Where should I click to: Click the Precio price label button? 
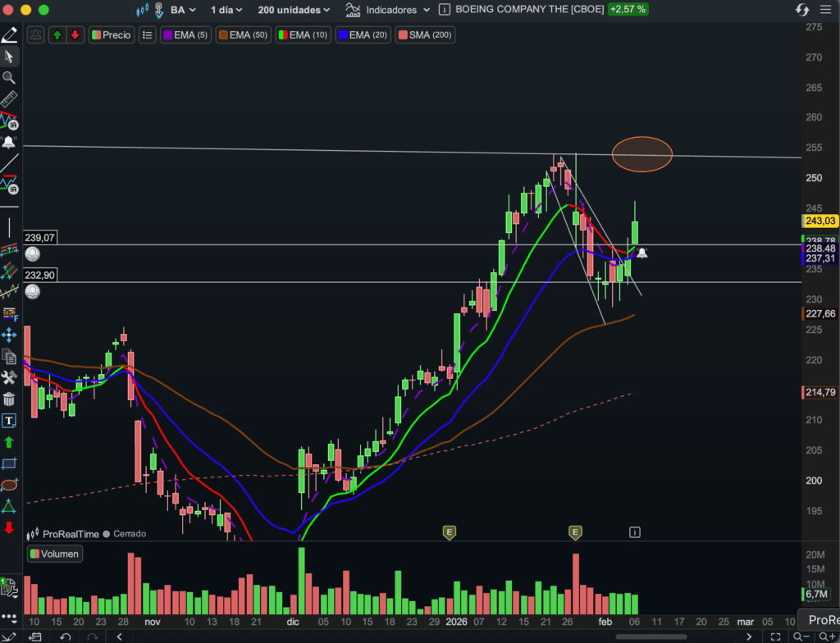pyautogui.click(x=111, y=35)
